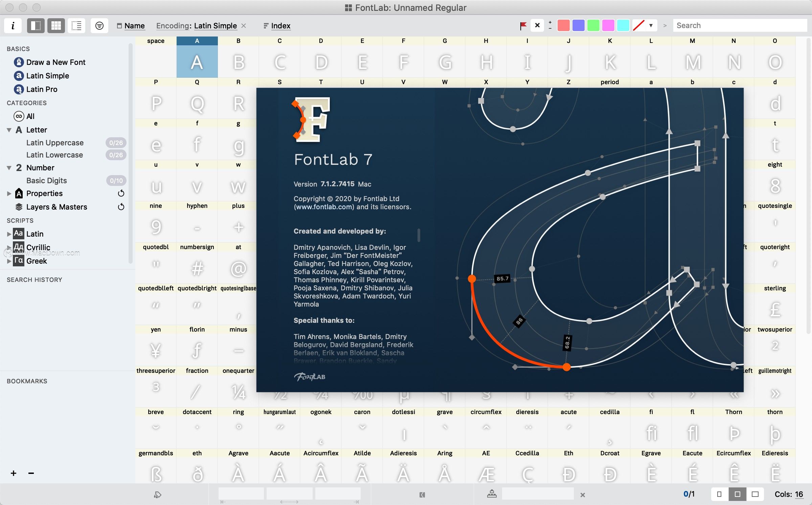Image resolution: width=812 pixels, height=505 pixels.
Task: Select the no-color slash swatch
Action: click(638, 25)
